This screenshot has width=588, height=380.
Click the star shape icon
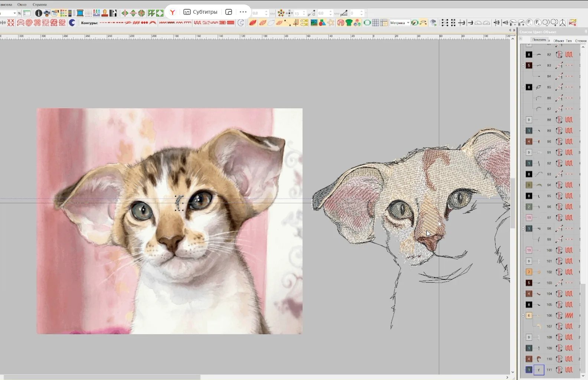pos(331,23)
